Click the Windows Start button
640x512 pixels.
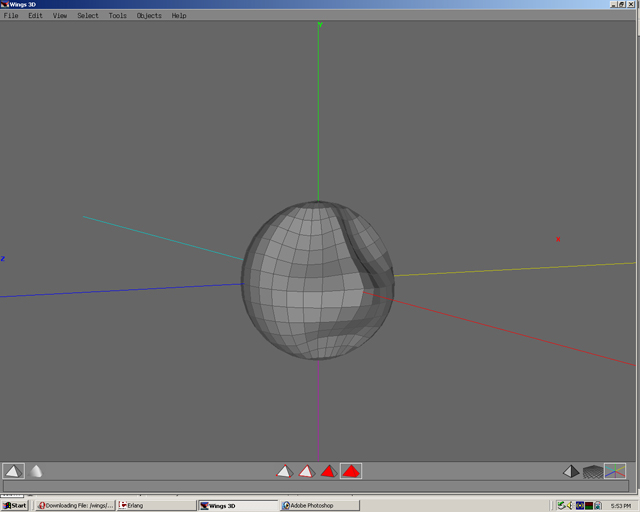[15, 505]
